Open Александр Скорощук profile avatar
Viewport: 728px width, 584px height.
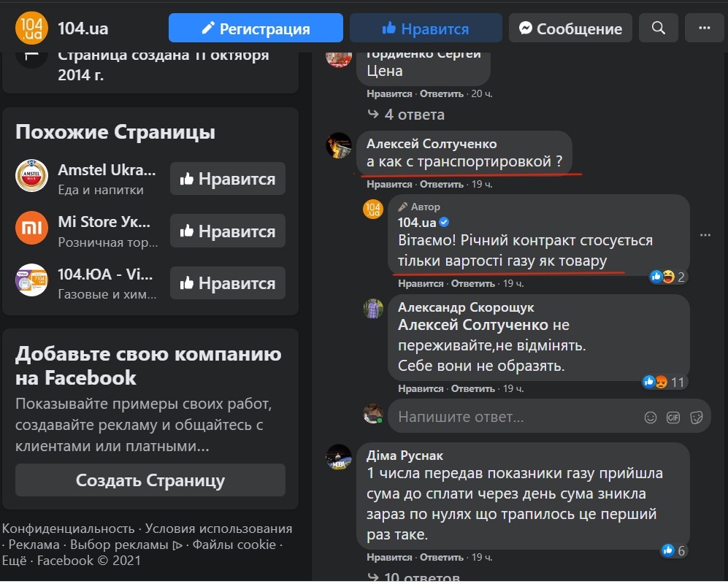(373, 310)
